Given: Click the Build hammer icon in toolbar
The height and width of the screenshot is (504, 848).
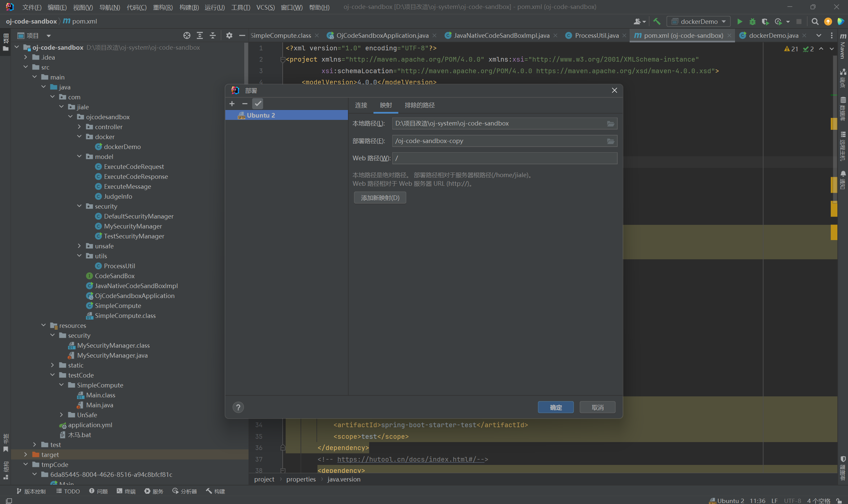Looking at the screenshot, I should (x=657, y=22).
